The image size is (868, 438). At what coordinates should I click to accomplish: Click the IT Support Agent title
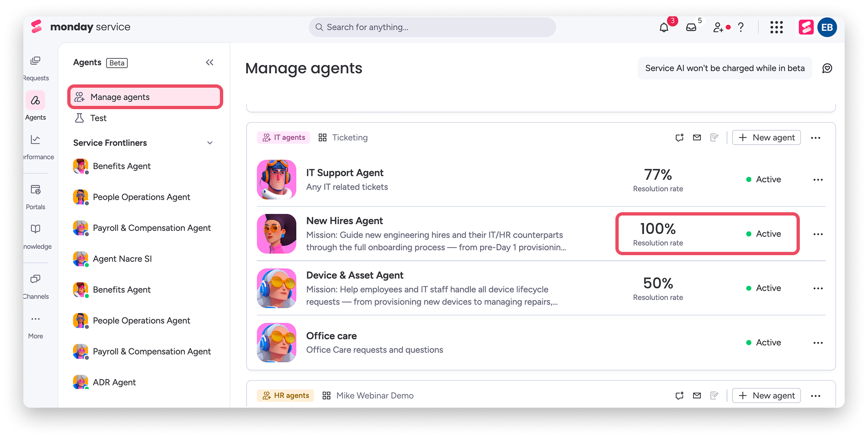click(x=345, y=173)
